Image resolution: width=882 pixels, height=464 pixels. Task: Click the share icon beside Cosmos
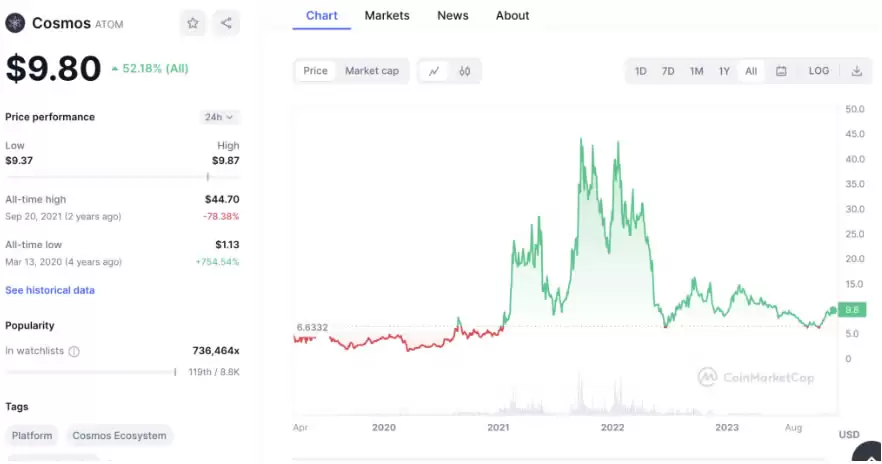point(226,23)
